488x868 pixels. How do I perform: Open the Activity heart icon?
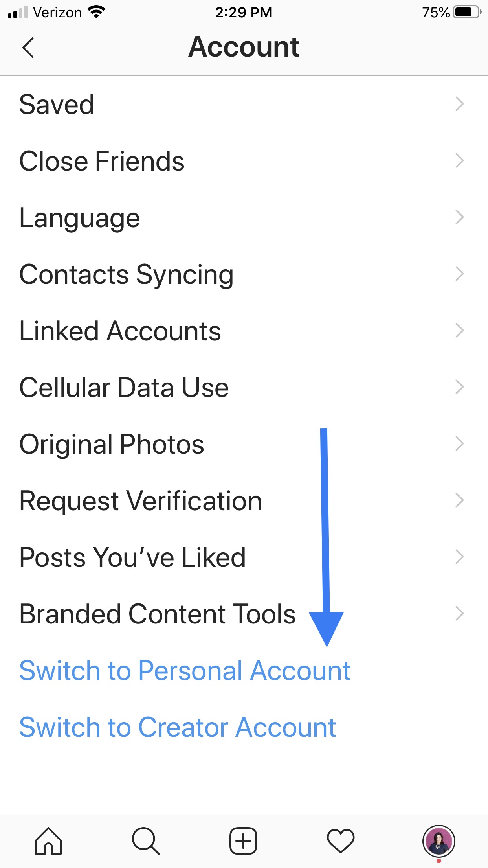(341, 841)
